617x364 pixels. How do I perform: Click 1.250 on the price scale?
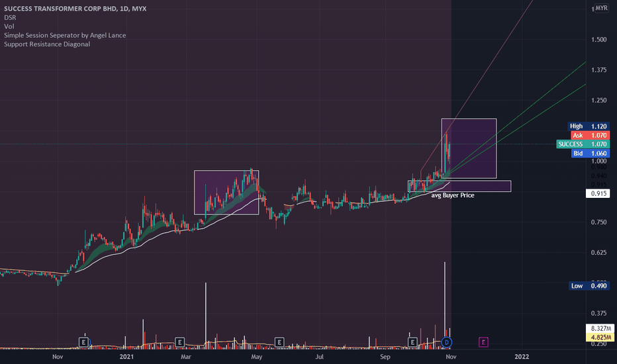[x=599, y=101]
